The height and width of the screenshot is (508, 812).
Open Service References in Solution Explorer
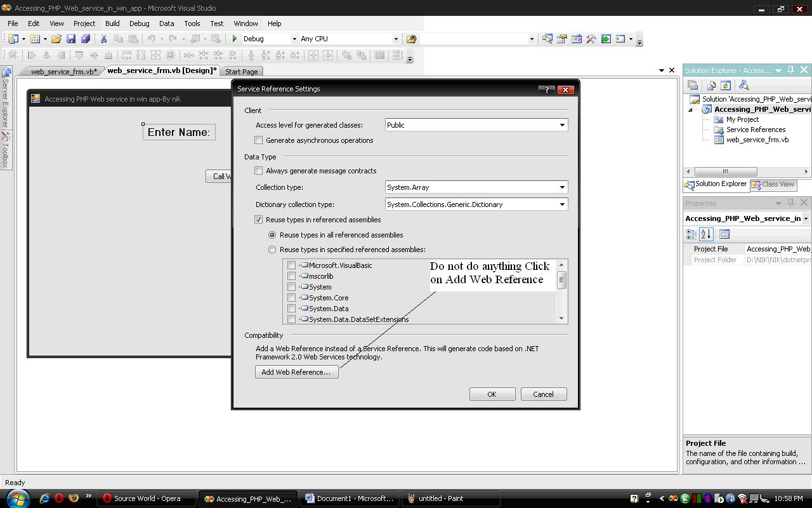[x=756, y=130]
